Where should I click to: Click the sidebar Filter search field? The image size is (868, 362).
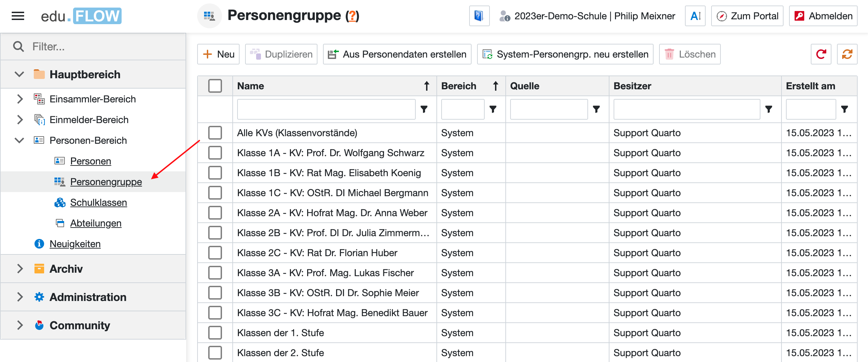pos(103,47)
